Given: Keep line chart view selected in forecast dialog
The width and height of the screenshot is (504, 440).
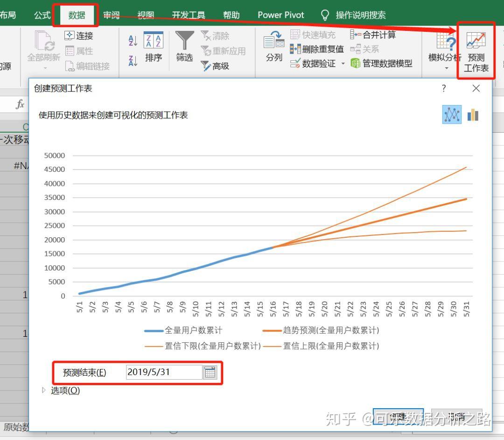Looking at the screenshot, I should (451, 114).
